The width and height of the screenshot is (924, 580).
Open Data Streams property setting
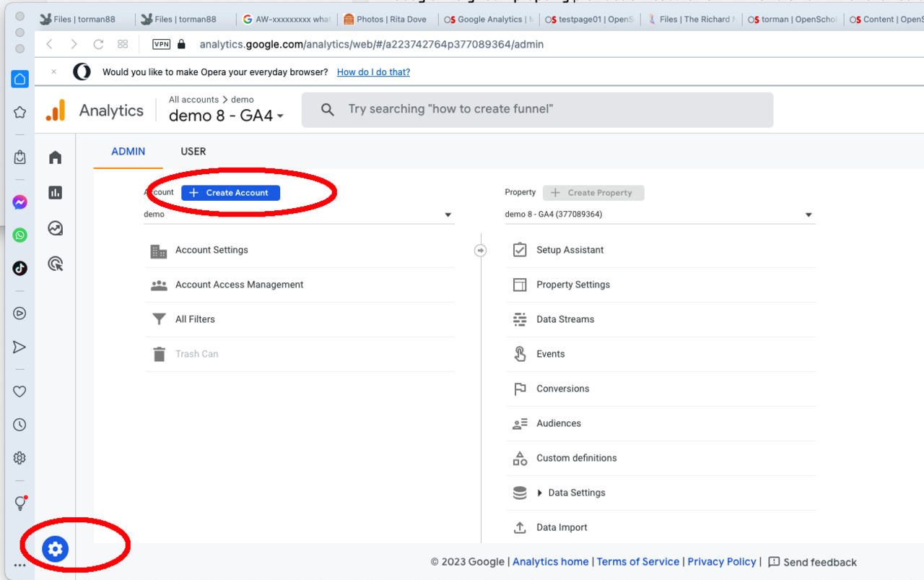point(565,319)
